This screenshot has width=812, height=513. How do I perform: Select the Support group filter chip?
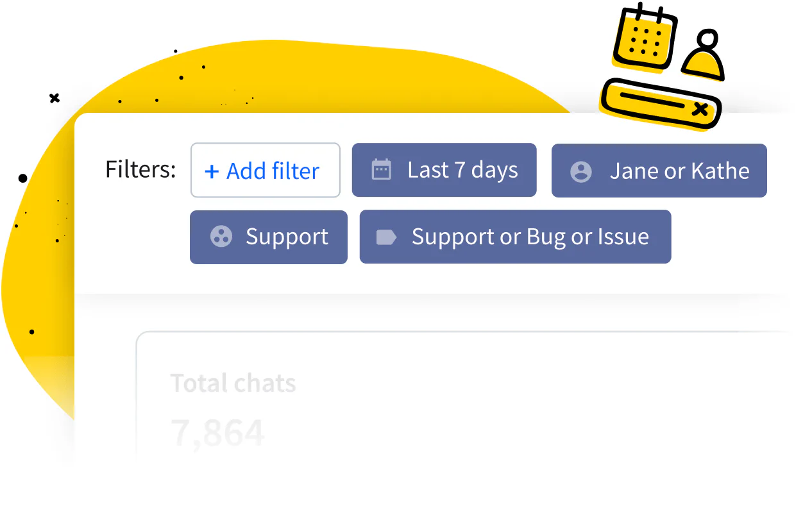tap(268, 237)
